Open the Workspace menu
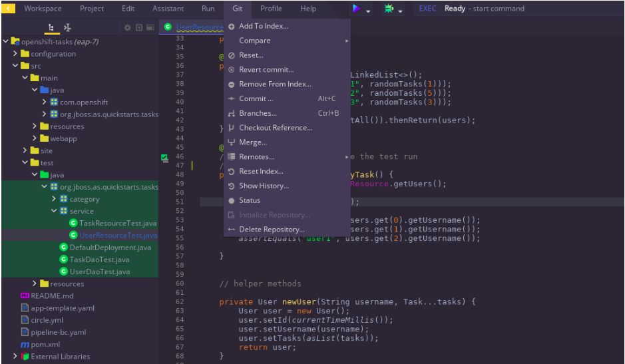Image resolution: width=625 pixels, height=364 pixels. tap(43, 9)
